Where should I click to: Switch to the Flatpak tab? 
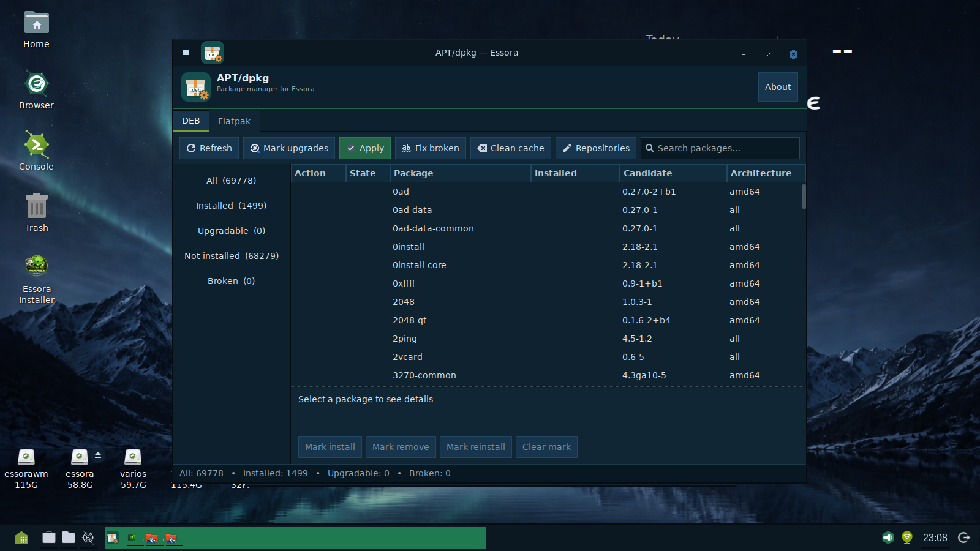tap(234, 121)
